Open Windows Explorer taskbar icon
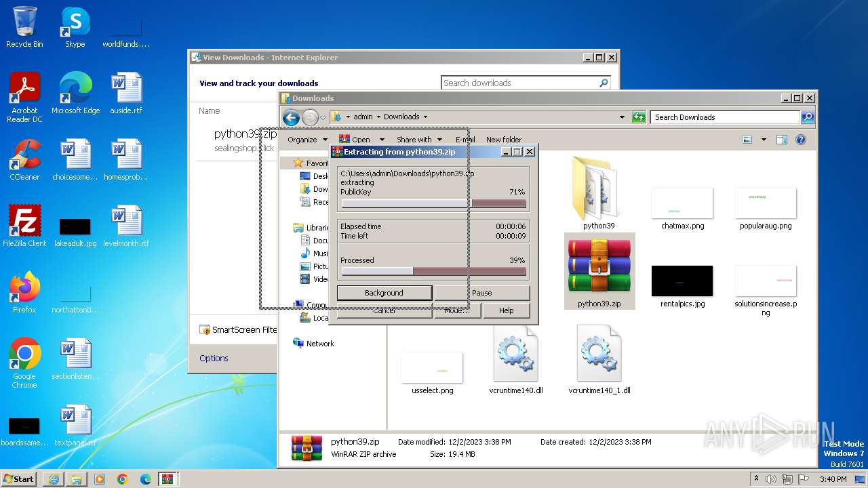 [x=77, y=479]
